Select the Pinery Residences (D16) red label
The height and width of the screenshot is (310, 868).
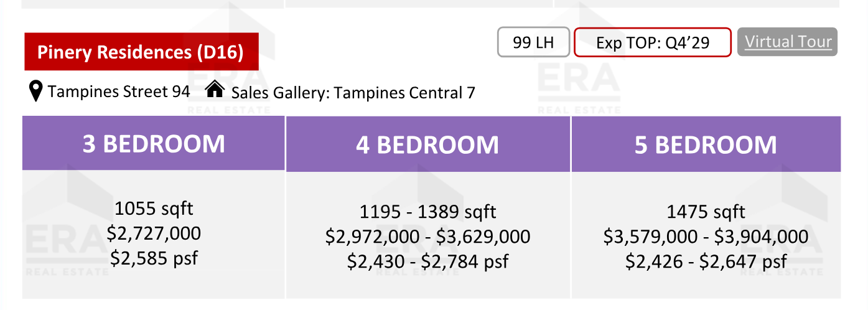[x=141, y=52]
